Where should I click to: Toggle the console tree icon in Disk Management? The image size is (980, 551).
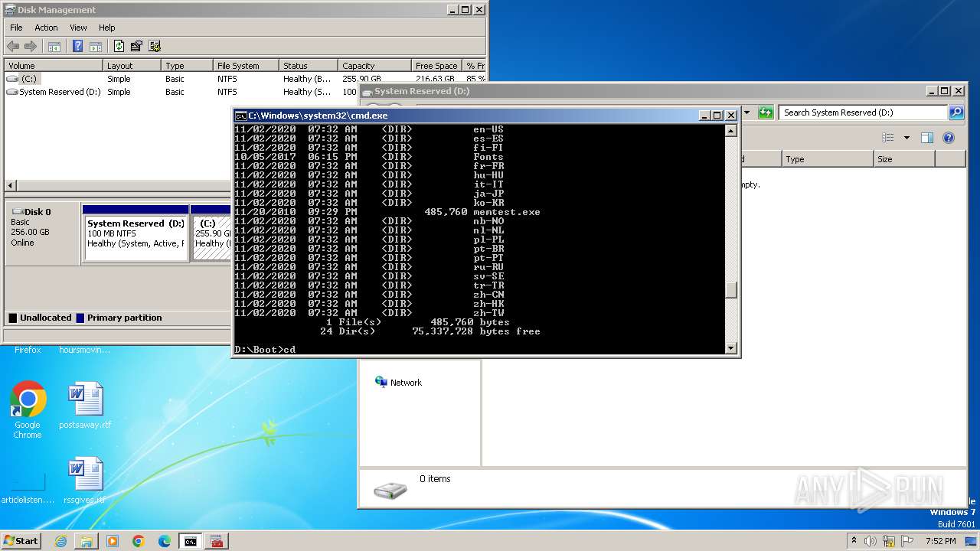54,46
